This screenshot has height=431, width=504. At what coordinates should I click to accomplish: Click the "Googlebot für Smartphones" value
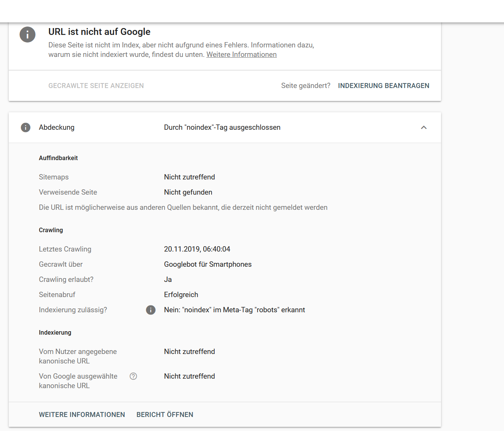pos(207,264)
